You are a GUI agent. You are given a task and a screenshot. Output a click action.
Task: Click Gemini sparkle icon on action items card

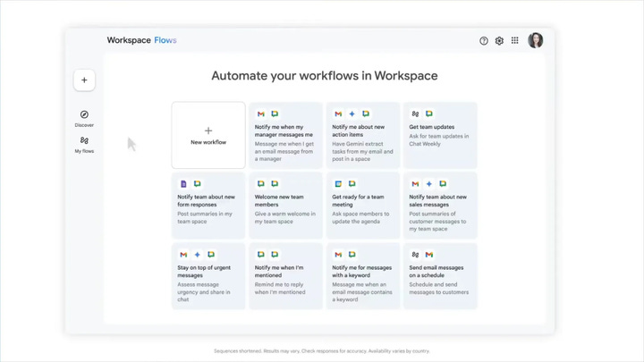(x=352, y=114)
